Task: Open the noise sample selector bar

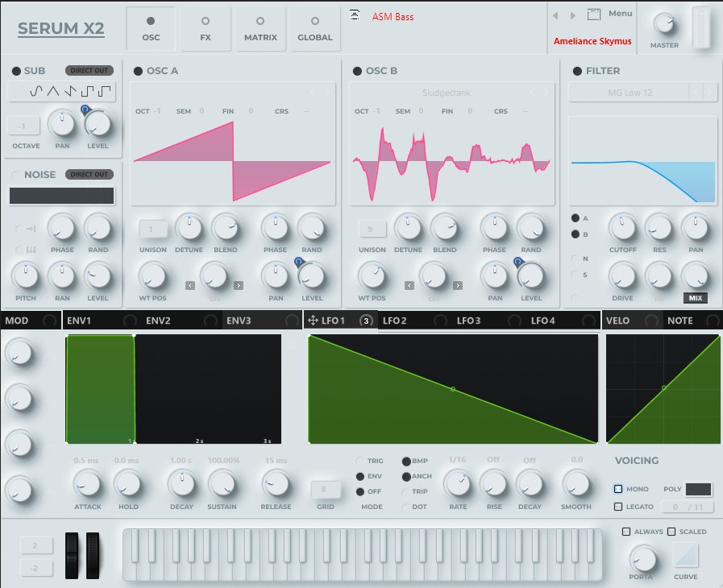Action: (x=61, y=196)
